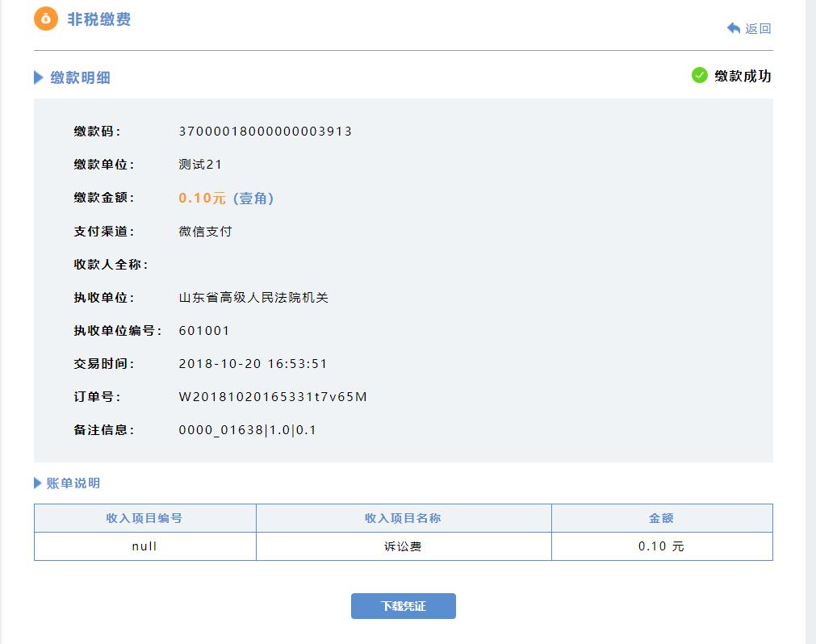Image resolution: width=816 pixels, height=644 pixels.
Task: Click the 缴款成功 status indicator
Action: [743, 77]
